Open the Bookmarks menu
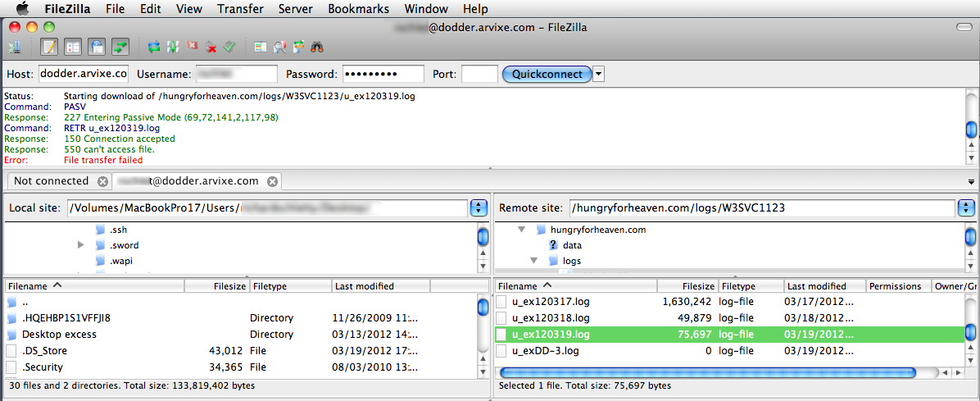 coord(358,9)
